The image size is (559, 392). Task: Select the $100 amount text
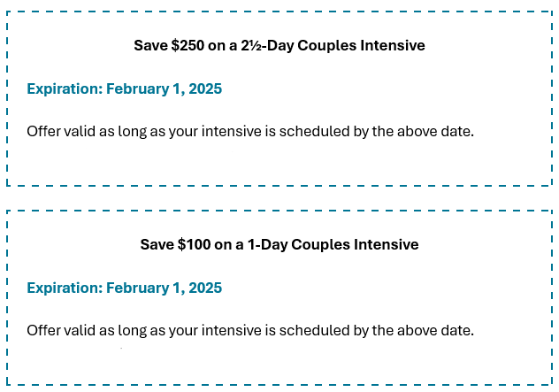[195, 245]
